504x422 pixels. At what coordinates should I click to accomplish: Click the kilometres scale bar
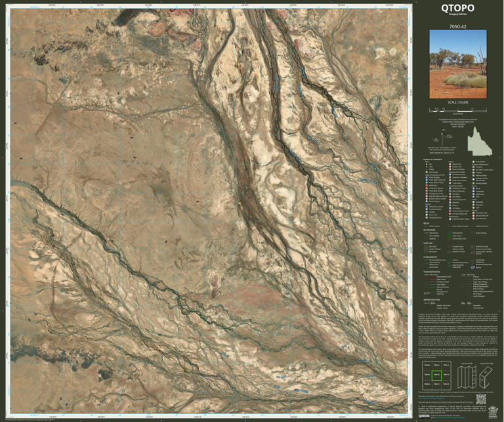pos(458,110)
